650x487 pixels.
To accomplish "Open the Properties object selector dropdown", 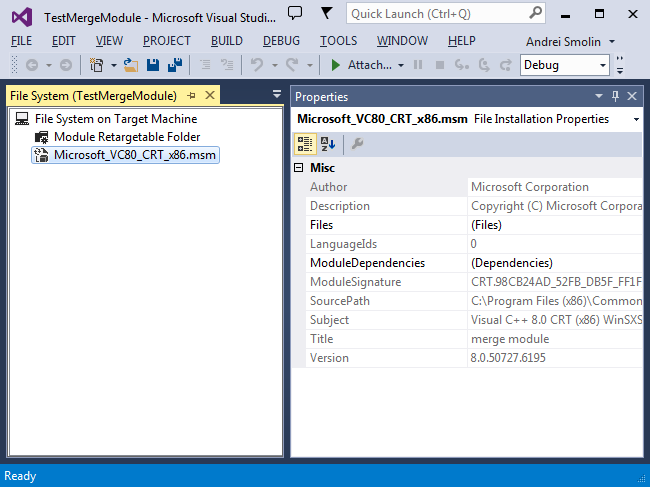I will coord(636,119).
